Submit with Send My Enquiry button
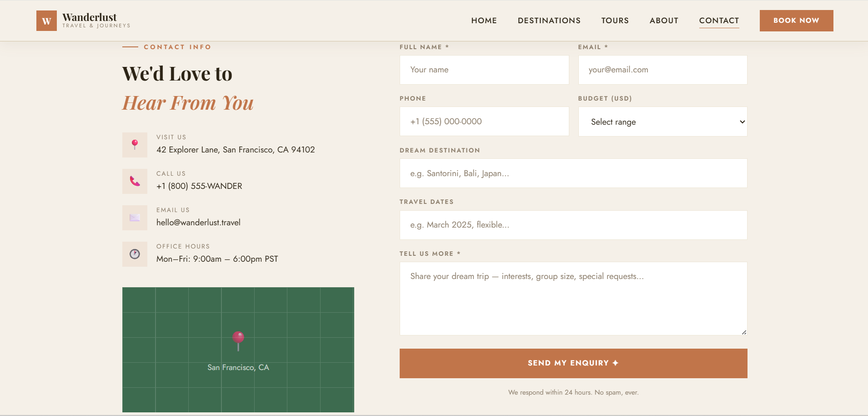Screen dimensions: 868x416 point(573,363)
